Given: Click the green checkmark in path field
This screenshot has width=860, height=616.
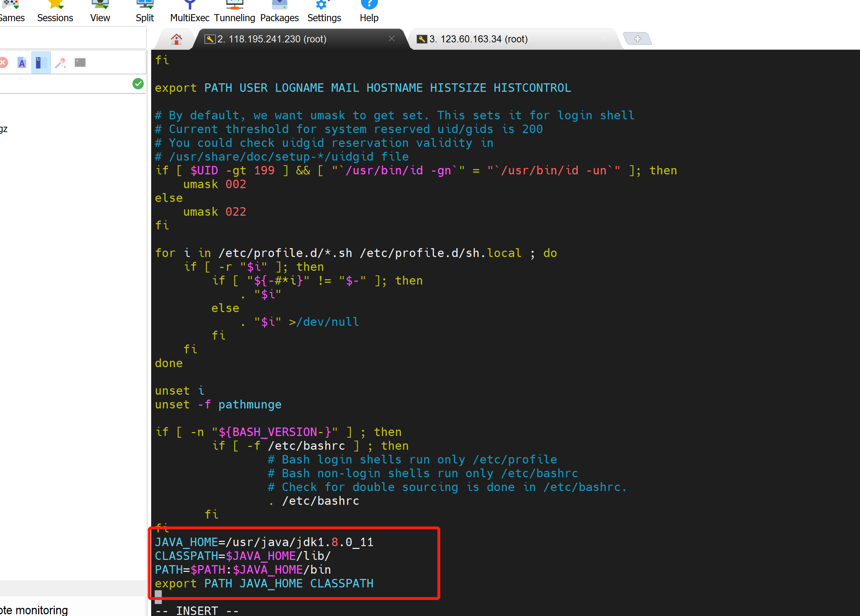Looking at the screenshot, I should click(x=138, y=84).
